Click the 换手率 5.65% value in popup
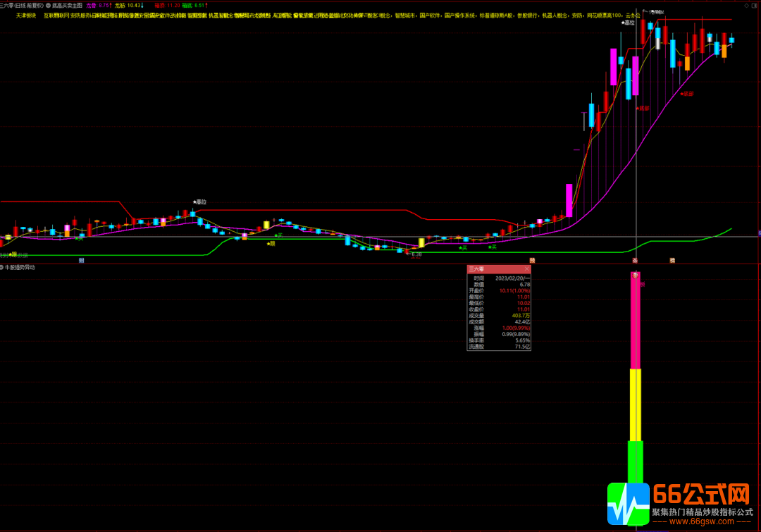This screenshot has width=761, height=532. (522, 341)
